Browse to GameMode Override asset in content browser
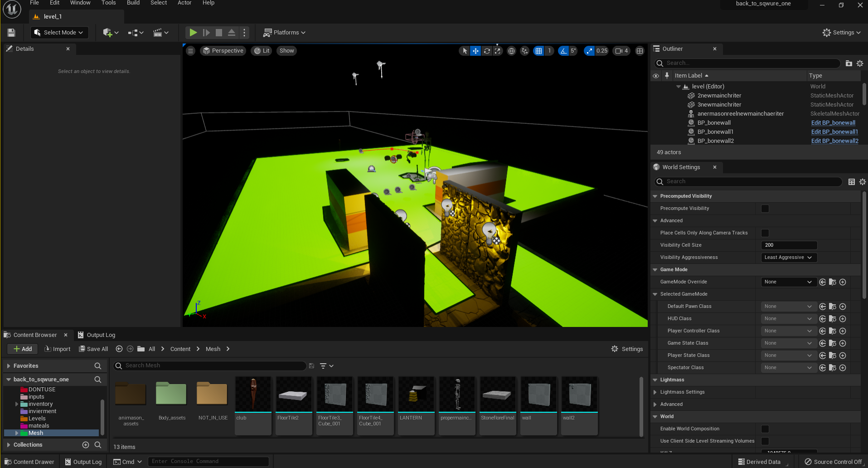 click(833, 282)
